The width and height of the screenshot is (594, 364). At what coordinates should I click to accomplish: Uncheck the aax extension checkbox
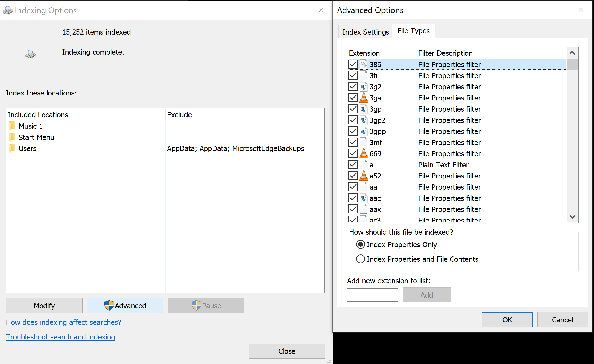pos(353,209)
